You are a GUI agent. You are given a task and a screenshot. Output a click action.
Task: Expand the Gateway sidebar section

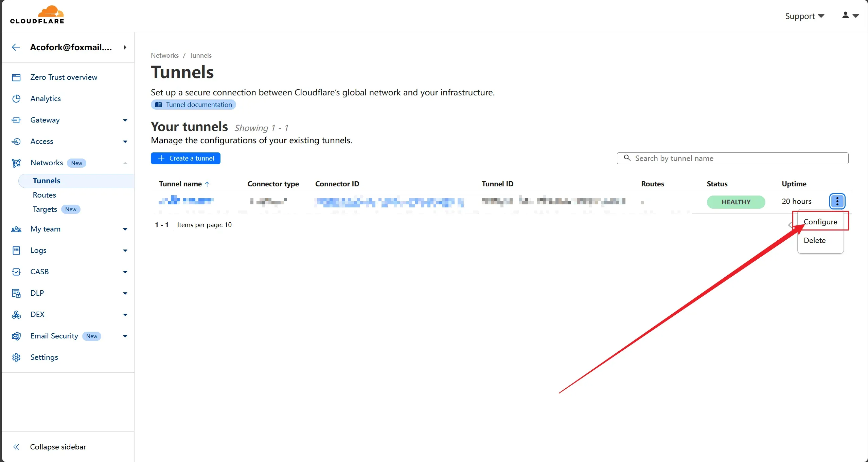(x=125, y=120)
